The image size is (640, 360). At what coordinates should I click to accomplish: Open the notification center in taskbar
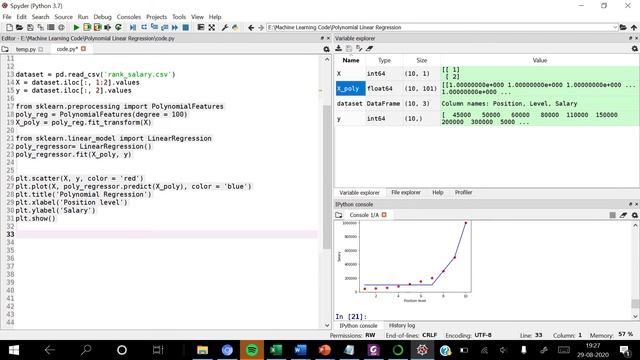624,350
